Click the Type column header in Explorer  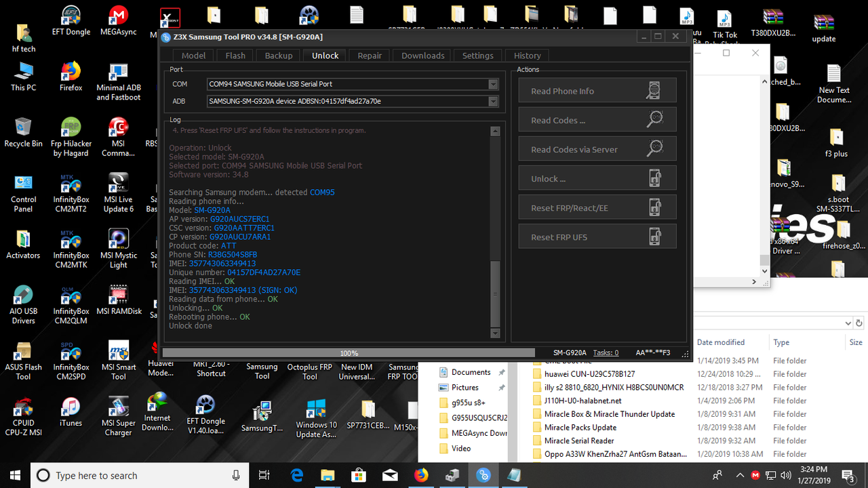point(781,342)
